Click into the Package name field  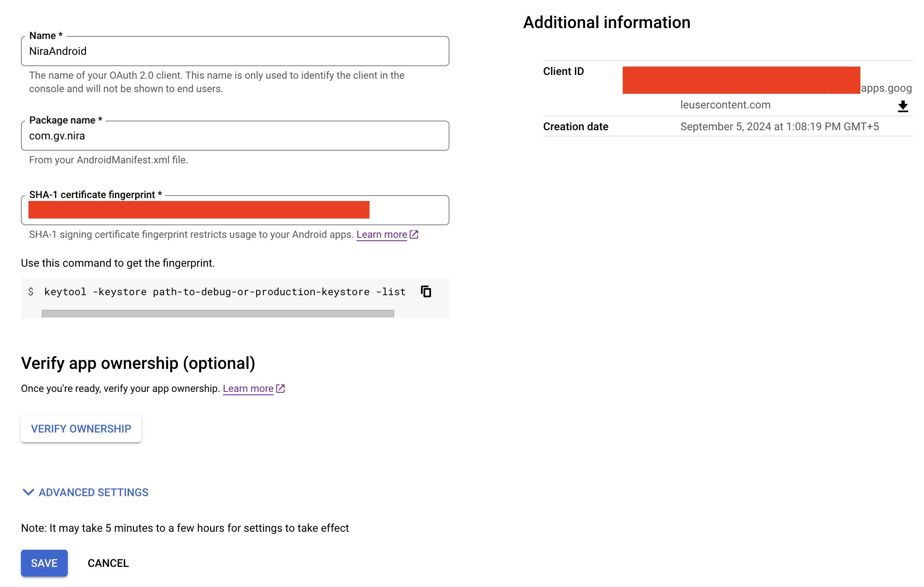tap(234, 136)
